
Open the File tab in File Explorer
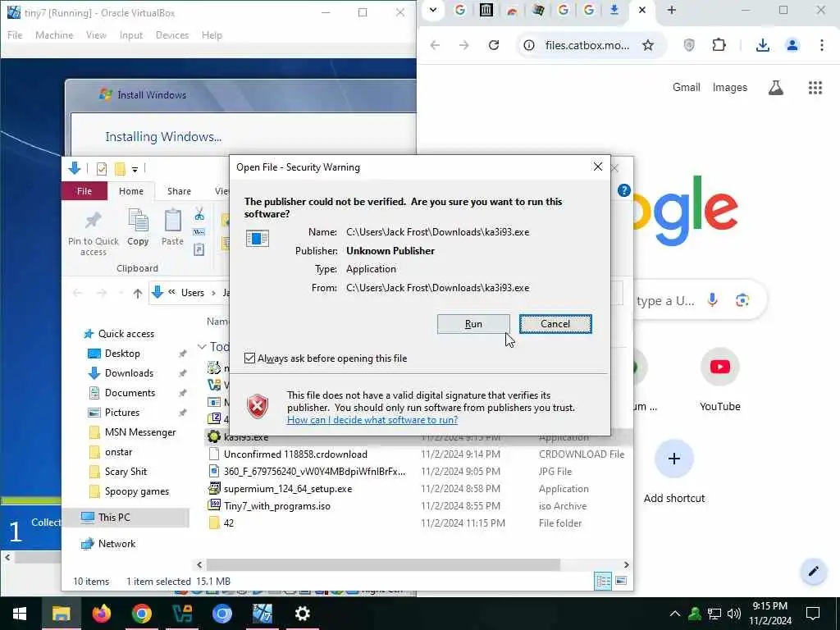click(84, 191)
